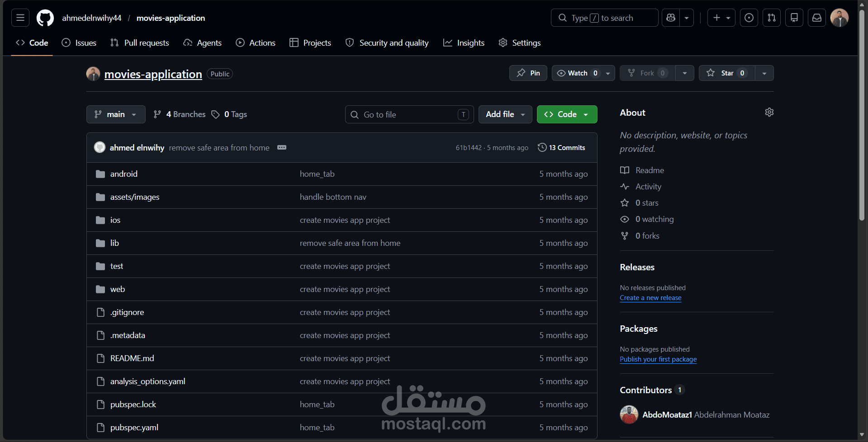Open the .gitignore file

(x=127, y=312)
